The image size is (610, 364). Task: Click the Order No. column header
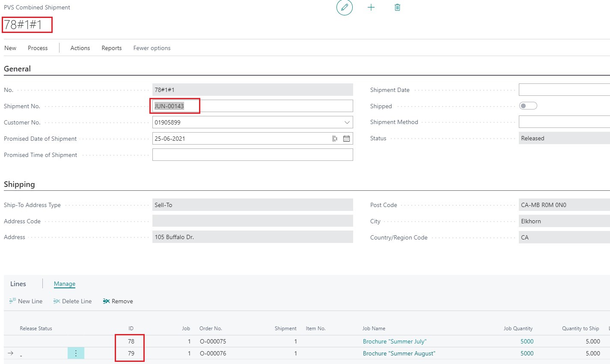tap(211, 328)
